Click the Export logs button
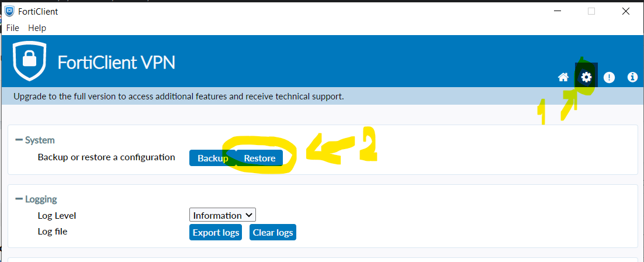Screen dimensions: 644x262 tap(216, 232)
